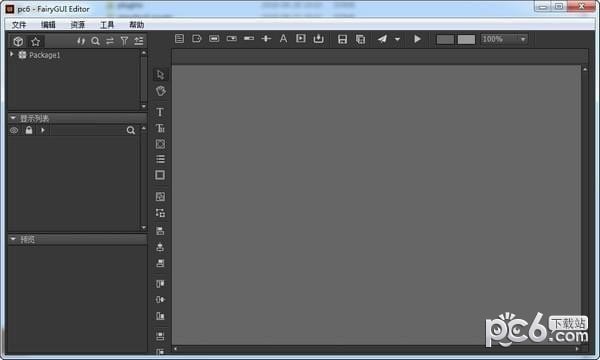Select the arrow selection tool

click(x=160, y=75)
